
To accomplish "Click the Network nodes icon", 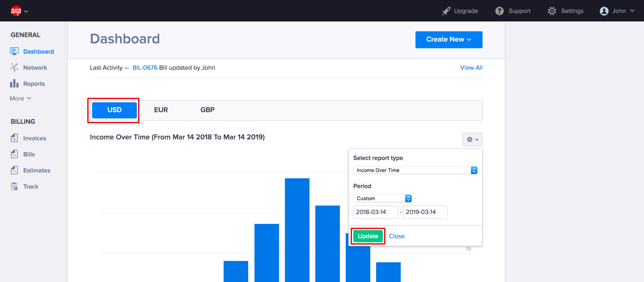I will (x=14, y=67).
